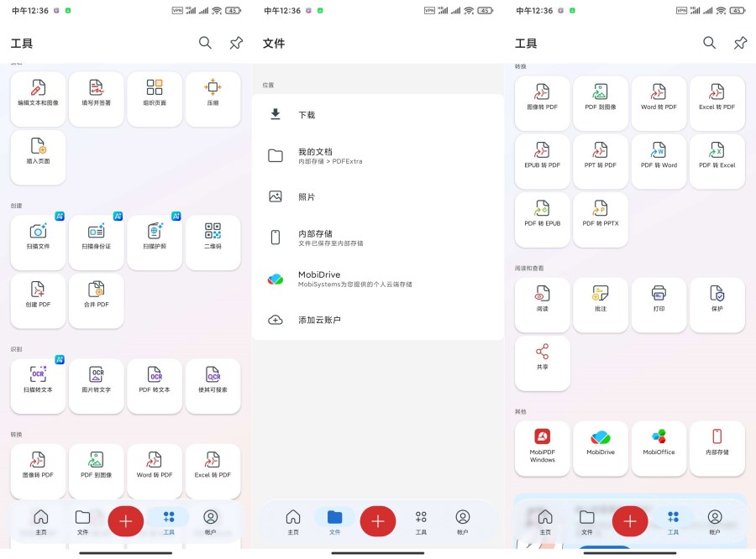756x559 pixels.
Task: Launch MobiOffice from the 其他 section
Action: click(x=659, y=447)
